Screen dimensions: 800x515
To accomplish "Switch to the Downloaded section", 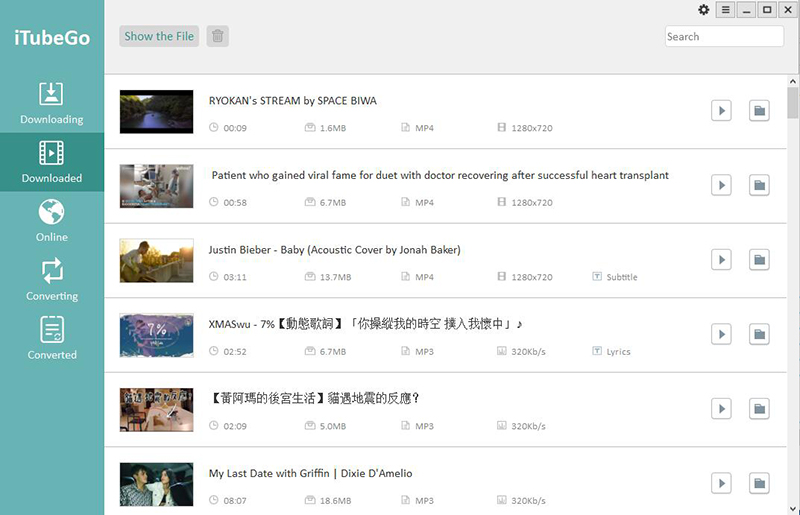I will coord(52,162).
